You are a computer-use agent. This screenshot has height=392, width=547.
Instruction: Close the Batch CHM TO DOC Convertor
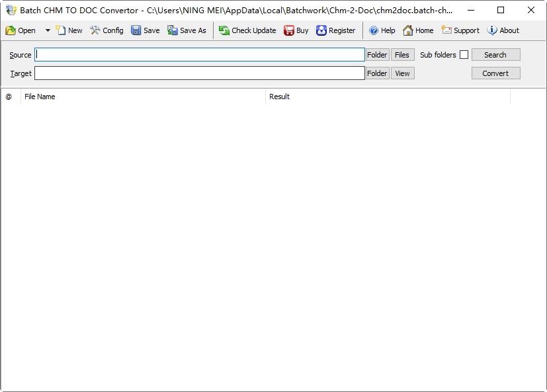tap(531, 10)
